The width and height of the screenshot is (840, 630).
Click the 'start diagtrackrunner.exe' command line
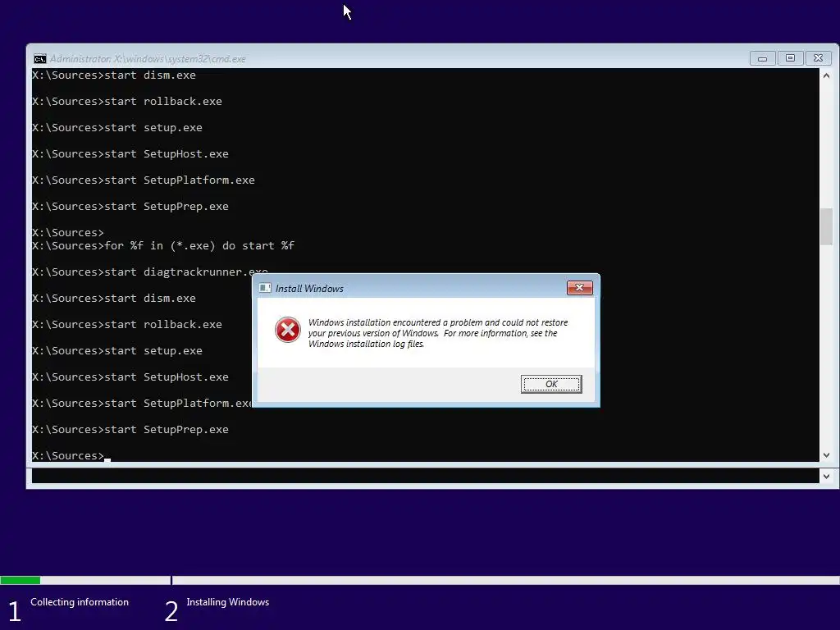point(150,272)
